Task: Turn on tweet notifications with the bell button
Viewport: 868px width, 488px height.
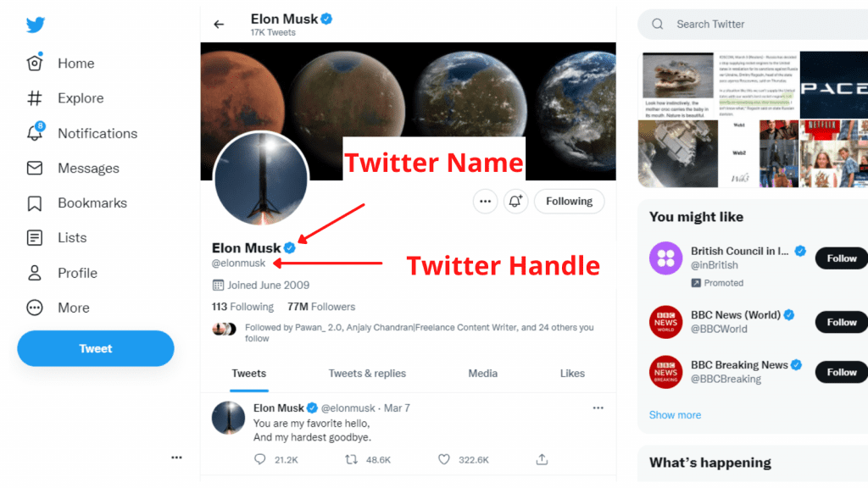Action: (515, 201)
